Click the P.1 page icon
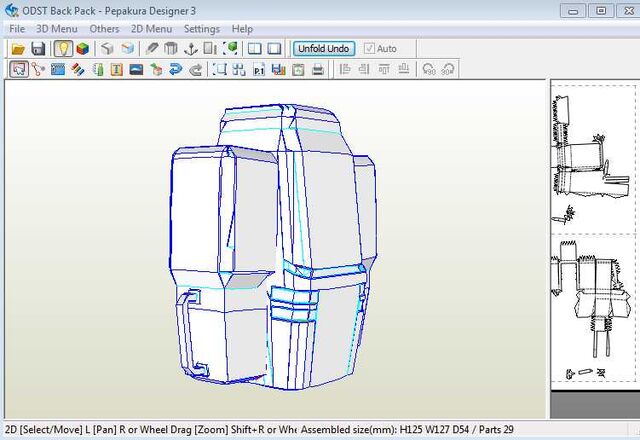 click(x=259, y=69)
